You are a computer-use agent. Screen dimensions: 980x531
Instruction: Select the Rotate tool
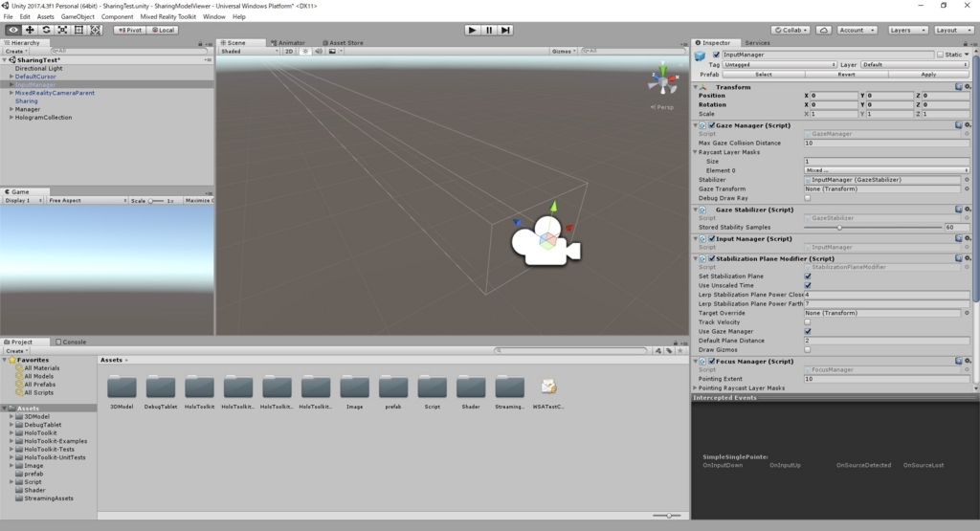[x=46, y=30]
